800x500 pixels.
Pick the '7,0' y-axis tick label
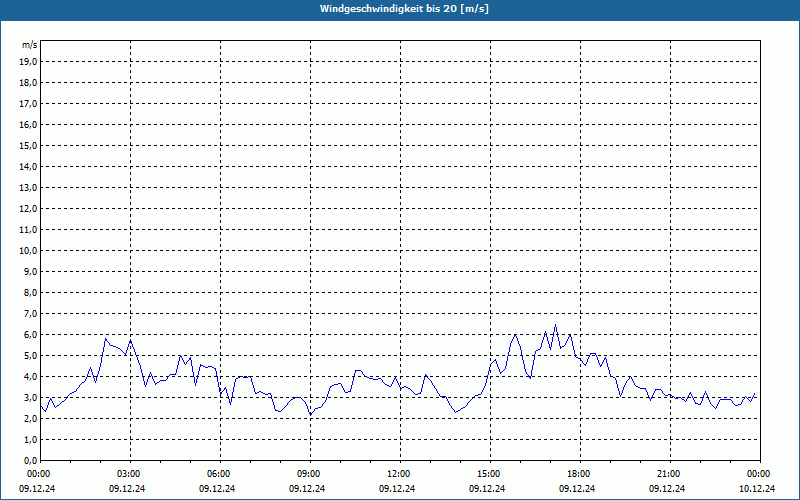[x=31, y=313]
